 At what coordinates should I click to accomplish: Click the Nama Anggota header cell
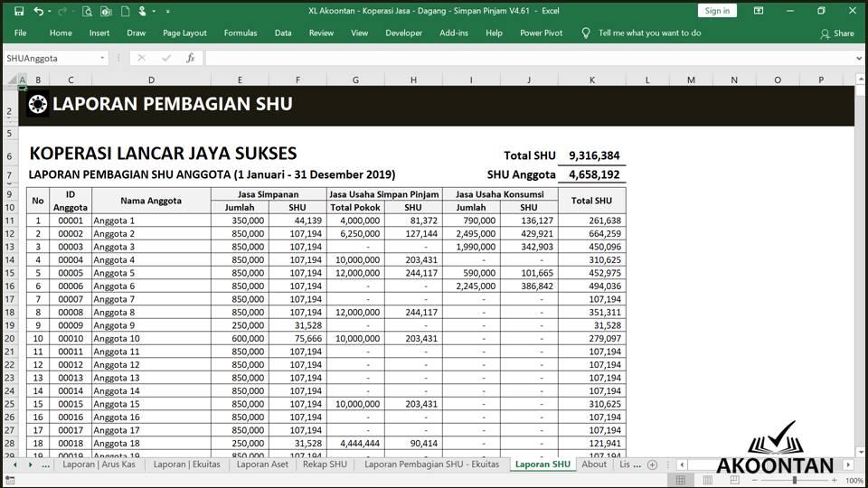click(x=151, y=201)
